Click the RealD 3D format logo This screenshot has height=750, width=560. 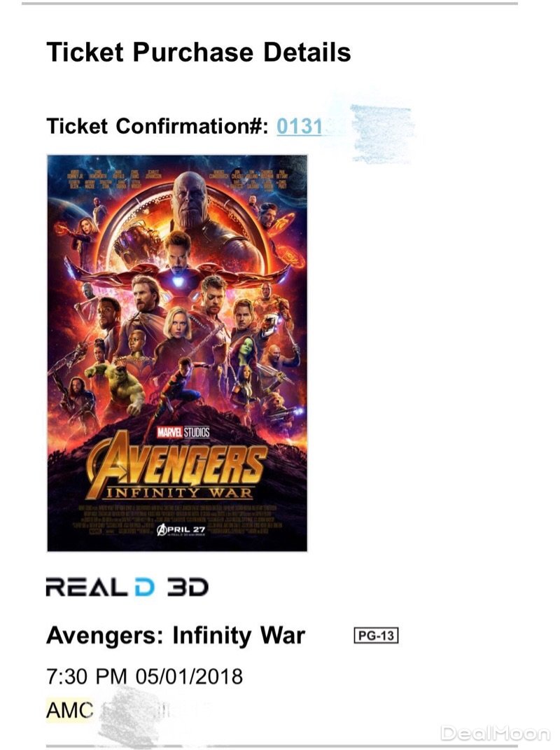pyautogui.click(x=127, y=587)
